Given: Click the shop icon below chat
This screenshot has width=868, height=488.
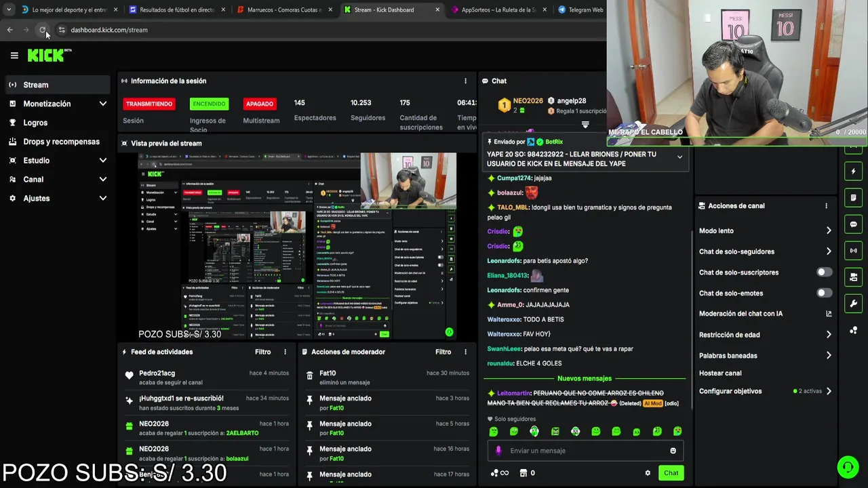Looking at the screenshot, I should 523,473.
